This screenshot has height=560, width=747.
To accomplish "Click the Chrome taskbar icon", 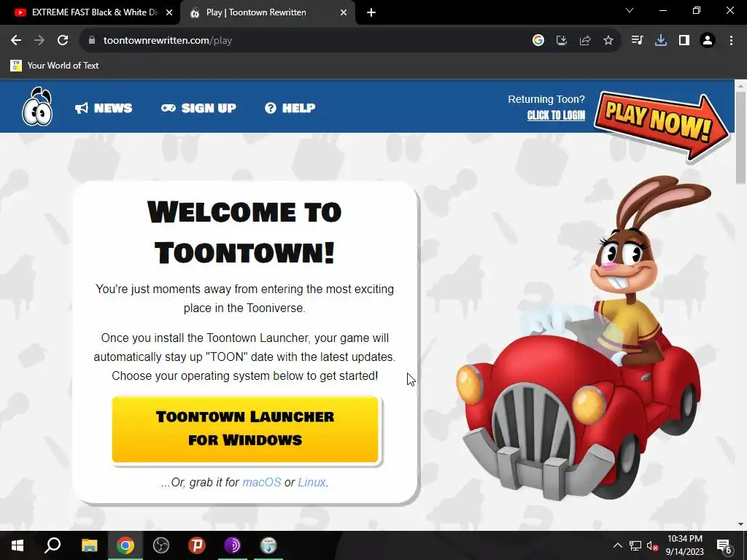I will 125,545.
